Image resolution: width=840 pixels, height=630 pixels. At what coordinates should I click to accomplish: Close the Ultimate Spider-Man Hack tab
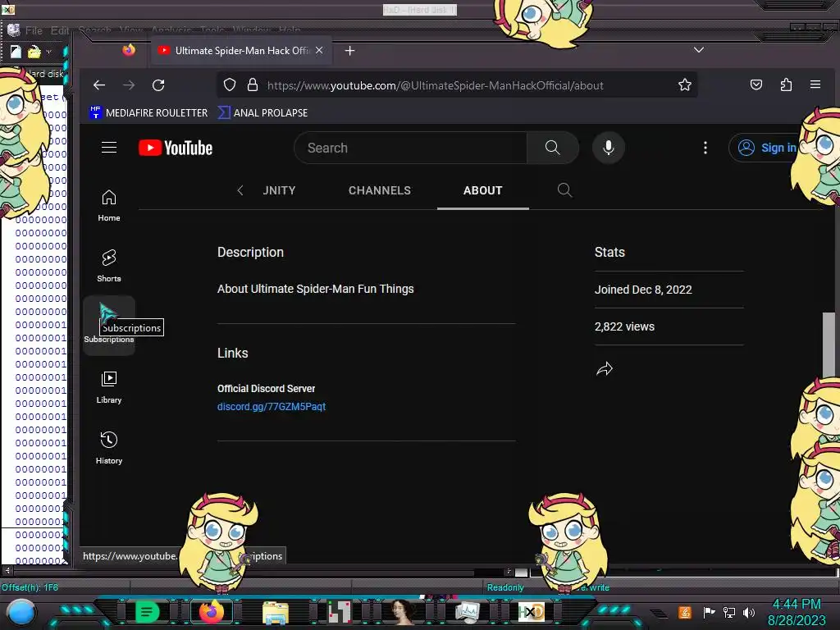pyautogui.click(x=319, y=50)
